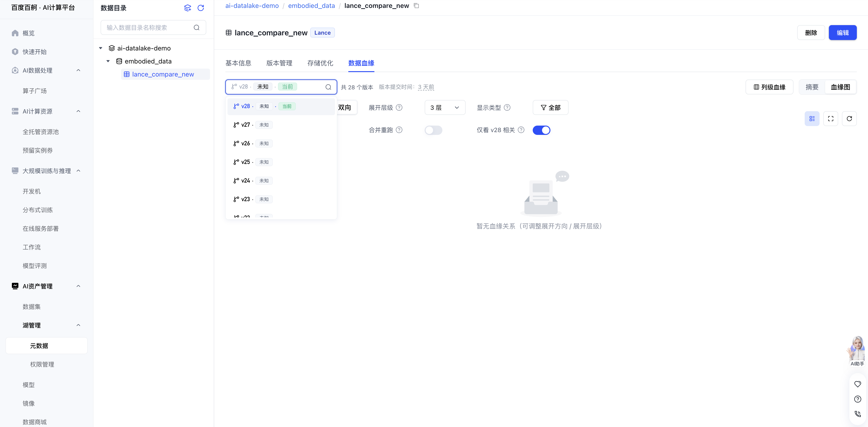
Task: Click the 编辑 button
Action: pos(842,33)
